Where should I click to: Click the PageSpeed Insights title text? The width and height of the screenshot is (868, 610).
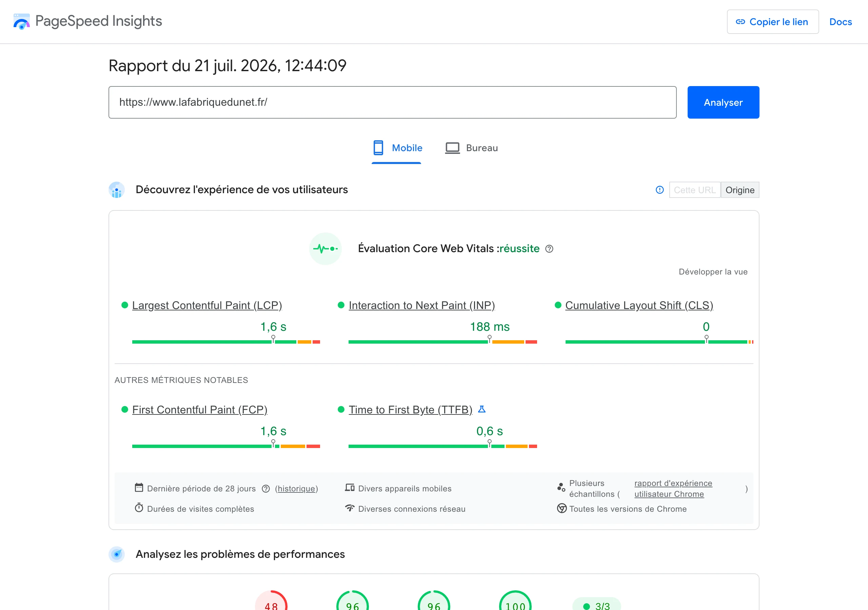(99, 21)
